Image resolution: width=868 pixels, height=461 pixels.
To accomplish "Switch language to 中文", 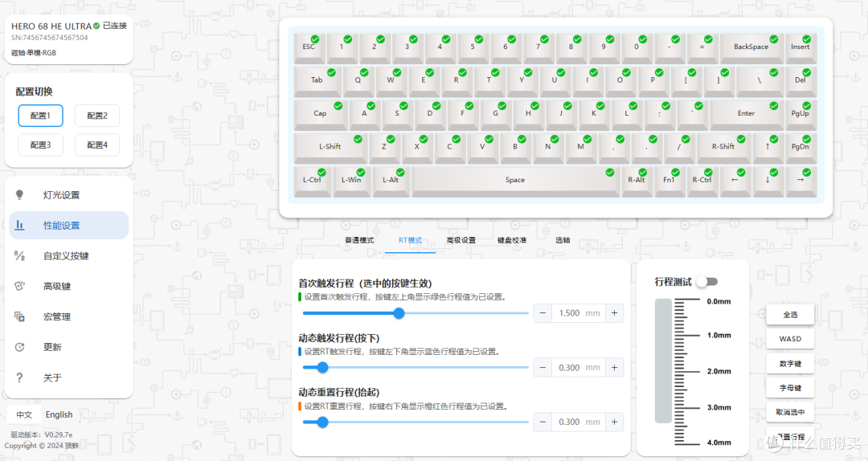I will click(24, 414).
